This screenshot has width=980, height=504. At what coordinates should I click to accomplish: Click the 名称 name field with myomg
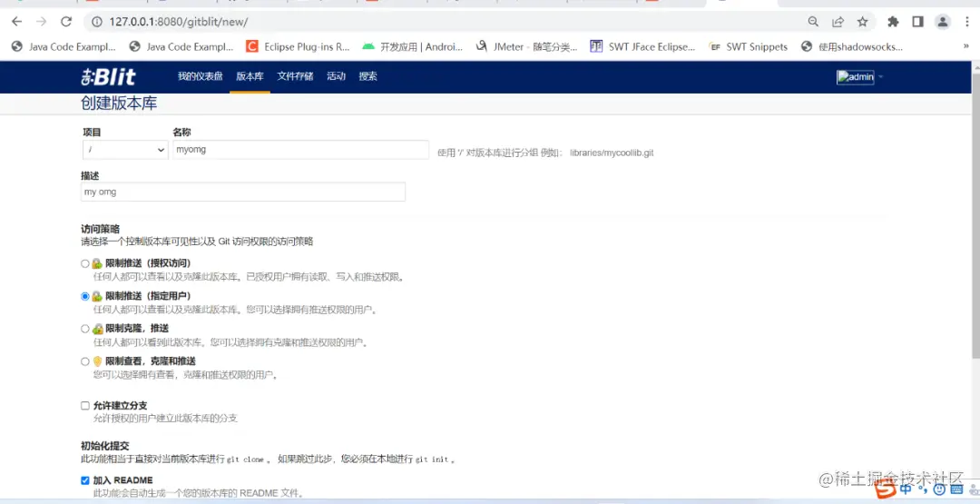pos(300,150)
